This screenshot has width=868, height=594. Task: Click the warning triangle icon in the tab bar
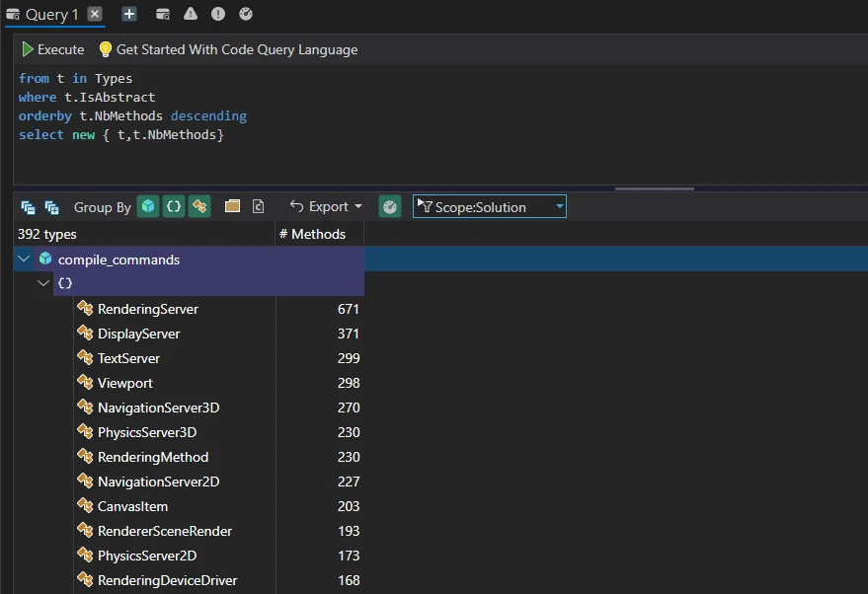[191, 14]
